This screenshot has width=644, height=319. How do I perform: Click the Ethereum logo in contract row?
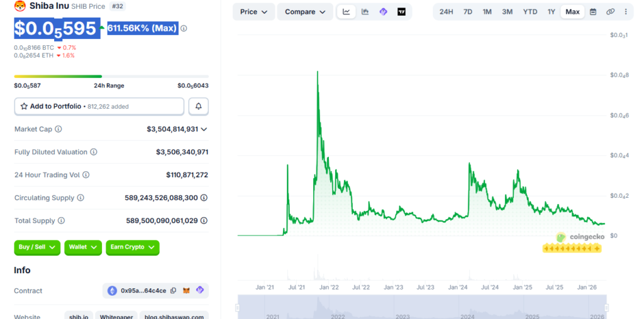(112, 291)
